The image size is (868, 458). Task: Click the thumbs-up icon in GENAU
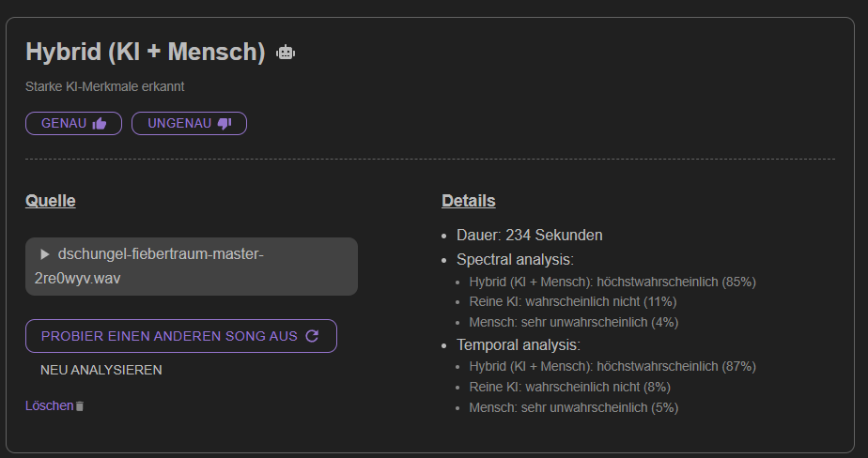[x=100, y=123]
